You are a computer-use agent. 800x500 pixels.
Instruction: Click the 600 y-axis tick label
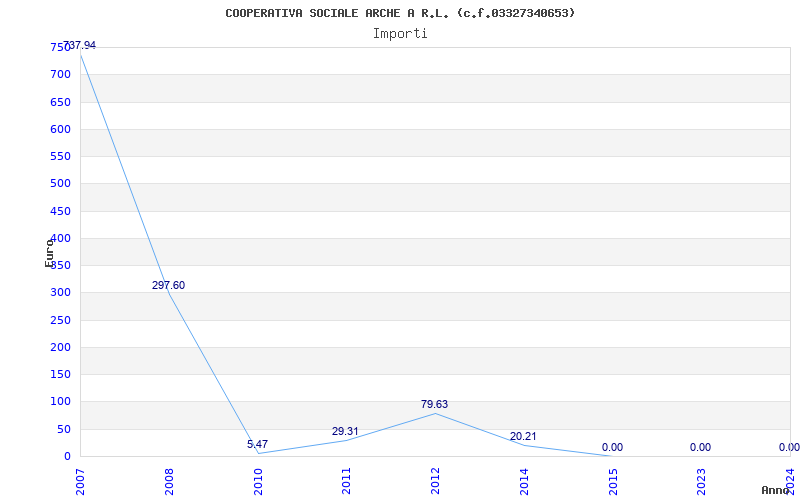click(x=60, y=129)
